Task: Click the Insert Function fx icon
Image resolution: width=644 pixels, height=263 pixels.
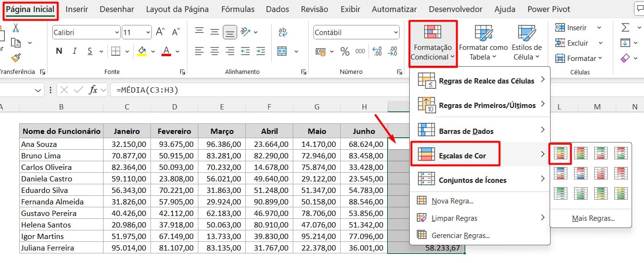Action: tap(93, 90)
